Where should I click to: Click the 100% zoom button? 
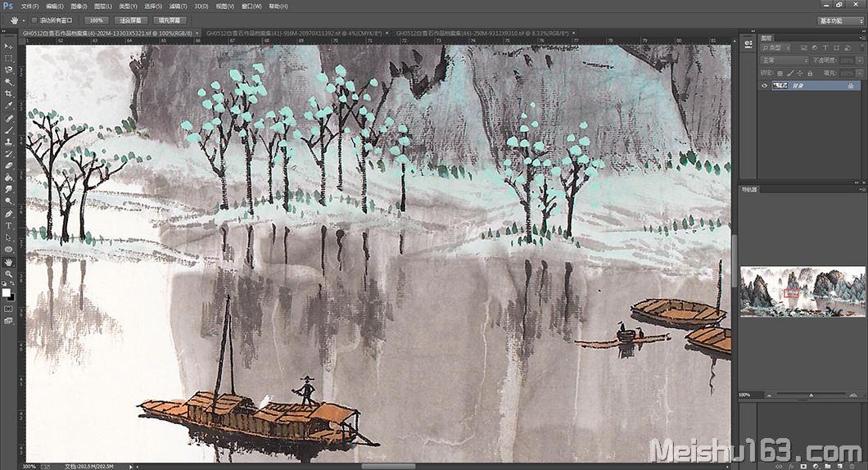tap(97, 20)
